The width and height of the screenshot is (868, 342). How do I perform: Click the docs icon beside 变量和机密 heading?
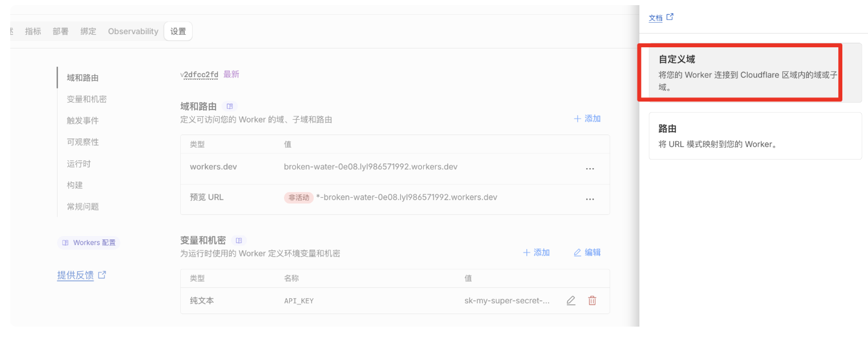tap(239, 241)
